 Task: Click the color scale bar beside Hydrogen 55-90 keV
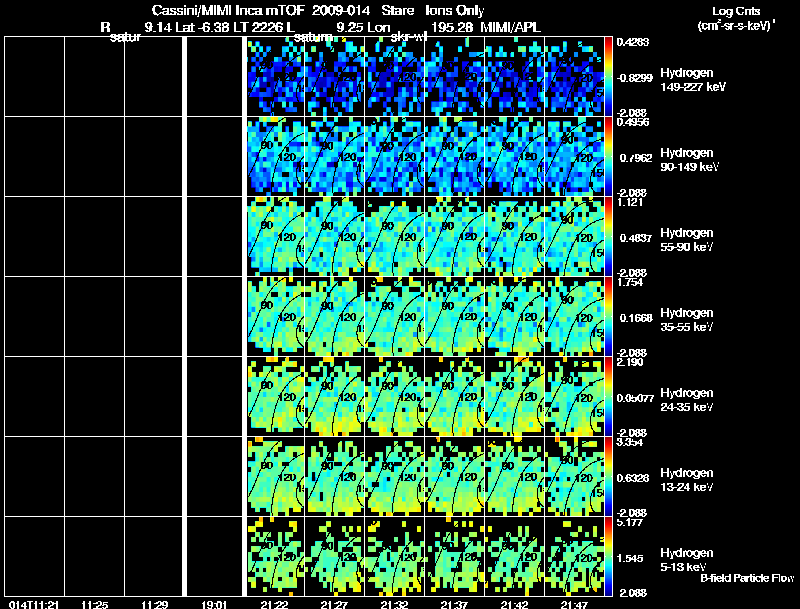[608, 237]
